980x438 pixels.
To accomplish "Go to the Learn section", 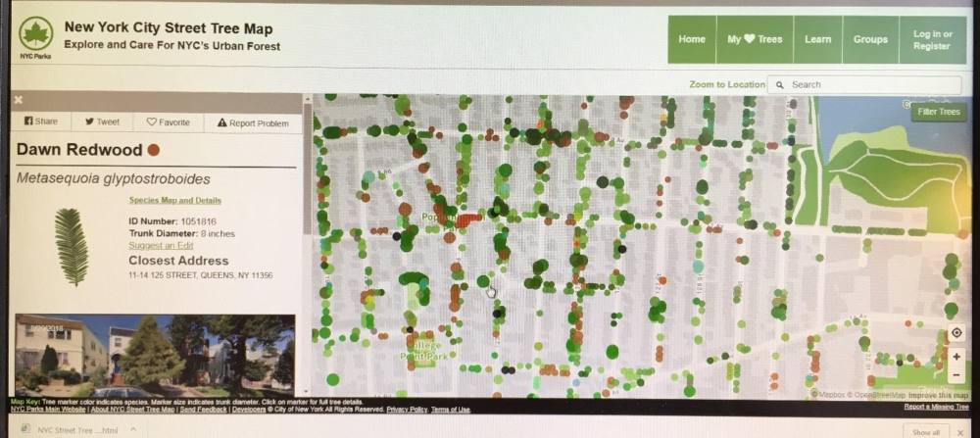I will (817, 39).
